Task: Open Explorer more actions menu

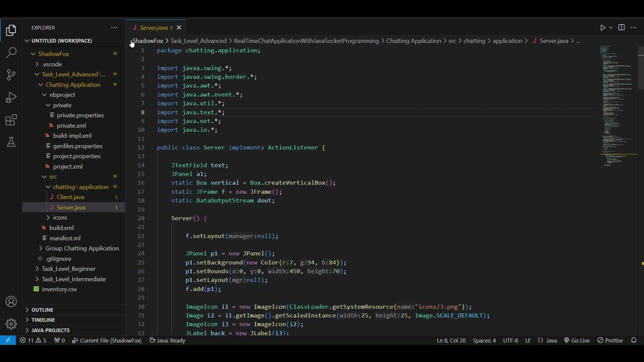Action: [x=114, y=28]
